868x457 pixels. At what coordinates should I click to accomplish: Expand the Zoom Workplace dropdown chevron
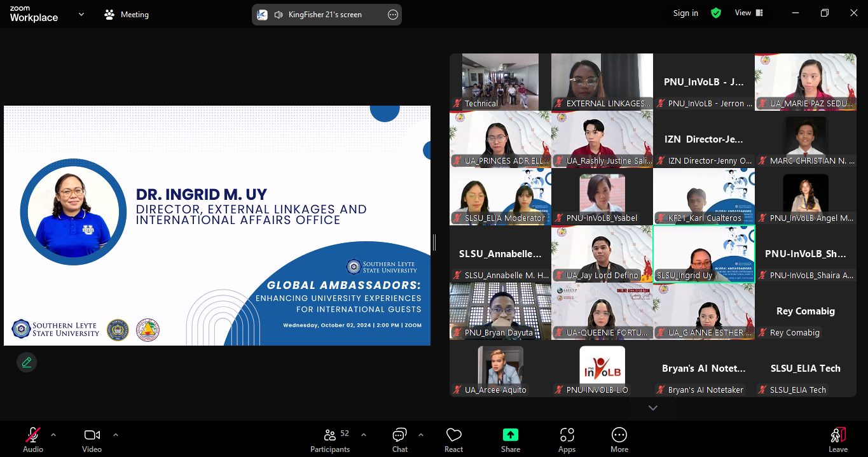pyautogui.click(x=81, y=14)
